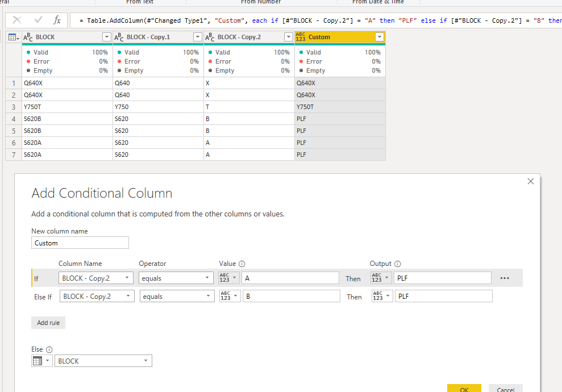562x392 pixels.
Task: Click the Else If output field PLF
Action: (444, 297)
